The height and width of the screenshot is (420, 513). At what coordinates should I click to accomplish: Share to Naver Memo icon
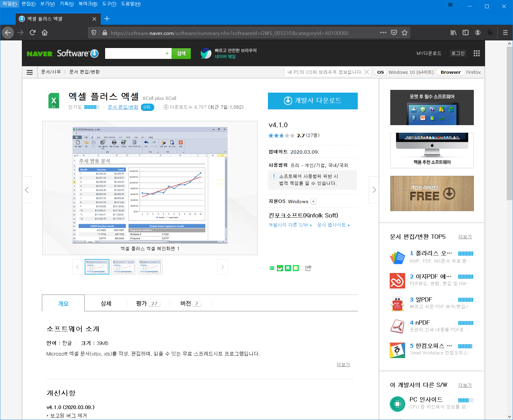click(x=296, y=268)
